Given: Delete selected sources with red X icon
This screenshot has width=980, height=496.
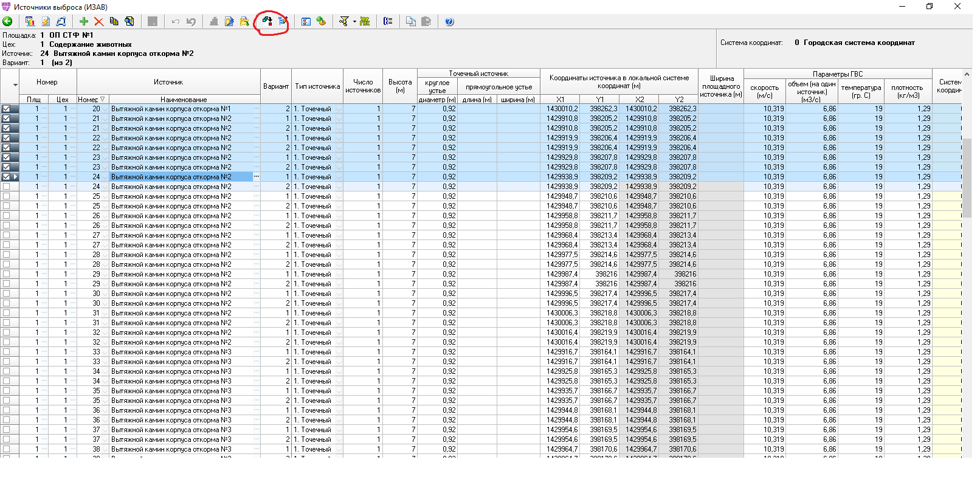Looking at the screenshot, I should (x=98, y=21).
